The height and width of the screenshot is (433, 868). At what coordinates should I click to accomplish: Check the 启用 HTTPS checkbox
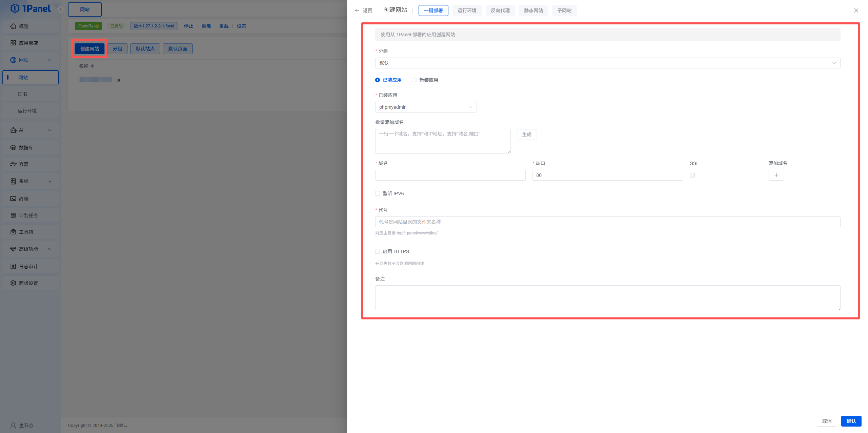coord(377,251)
